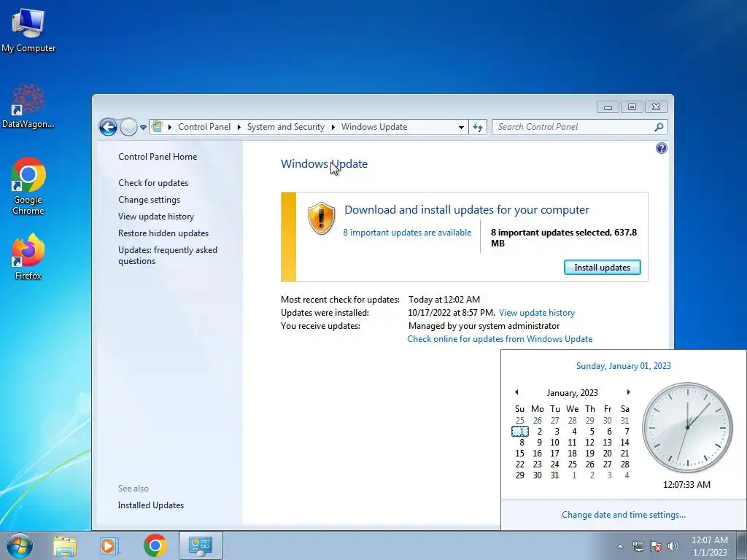Viewport: 747px width, 560px height.
Task: Click the warning shield icon
Action: [x=321, y=218]
